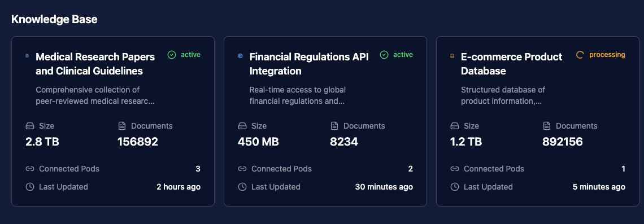Click the '30 minutes ago' timestamp

click(x=384, y=187)
